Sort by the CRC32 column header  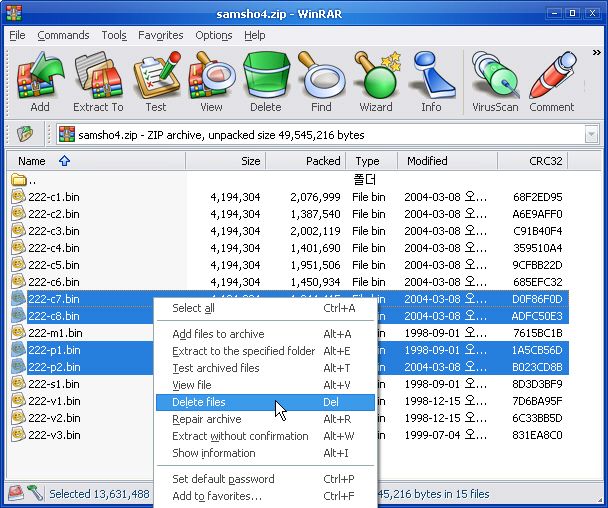[x=532, y=161]
